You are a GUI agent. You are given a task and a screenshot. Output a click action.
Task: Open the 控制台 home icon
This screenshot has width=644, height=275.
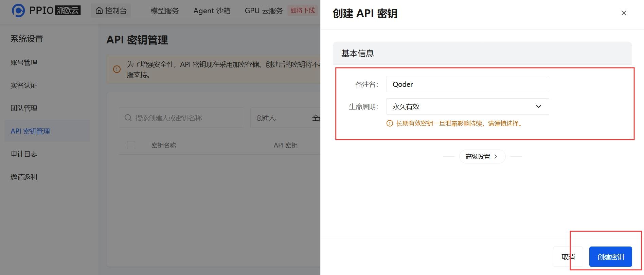99,11
